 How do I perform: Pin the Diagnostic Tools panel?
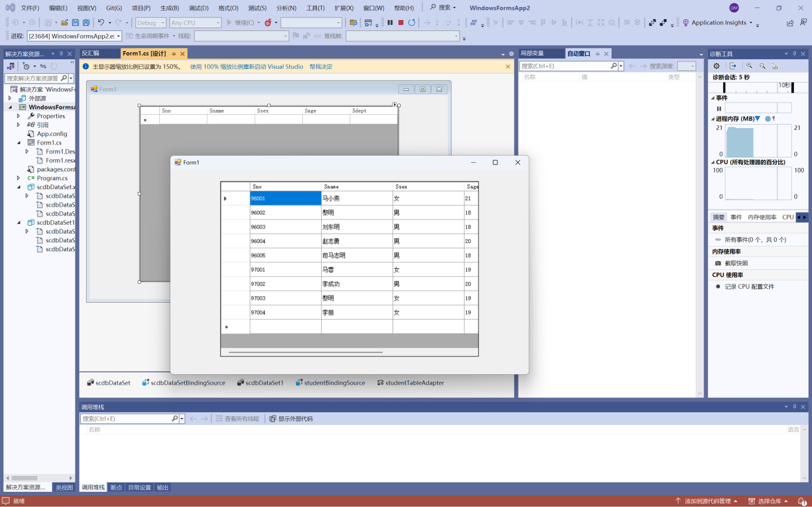pos(794,54)
